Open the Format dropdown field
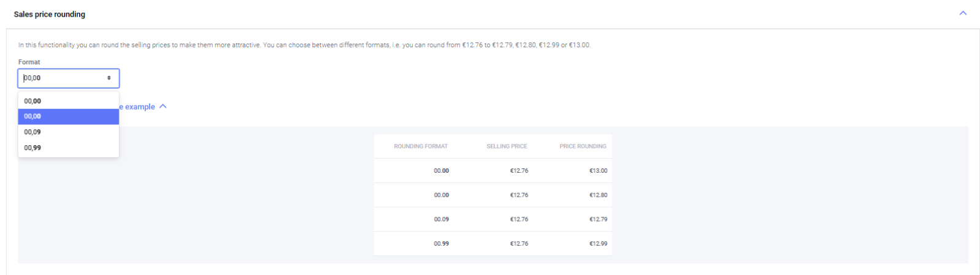 (x=67, y=78)
